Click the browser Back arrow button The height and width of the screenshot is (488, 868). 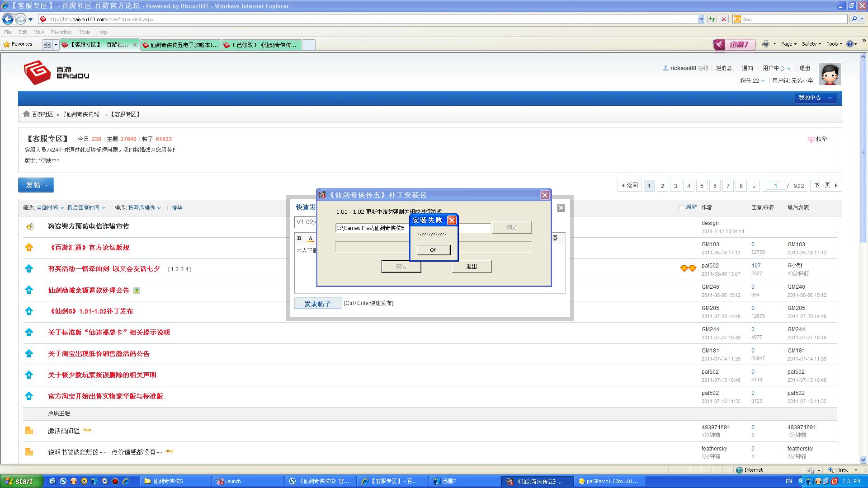(x=8, y=19)
